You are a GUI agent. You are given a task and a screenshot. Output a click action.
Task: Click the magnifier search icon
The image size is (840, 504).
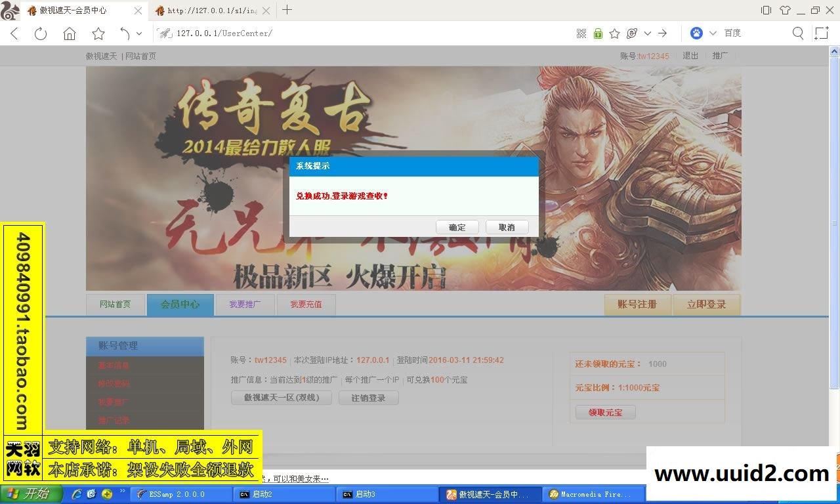(x=798, y=33)
